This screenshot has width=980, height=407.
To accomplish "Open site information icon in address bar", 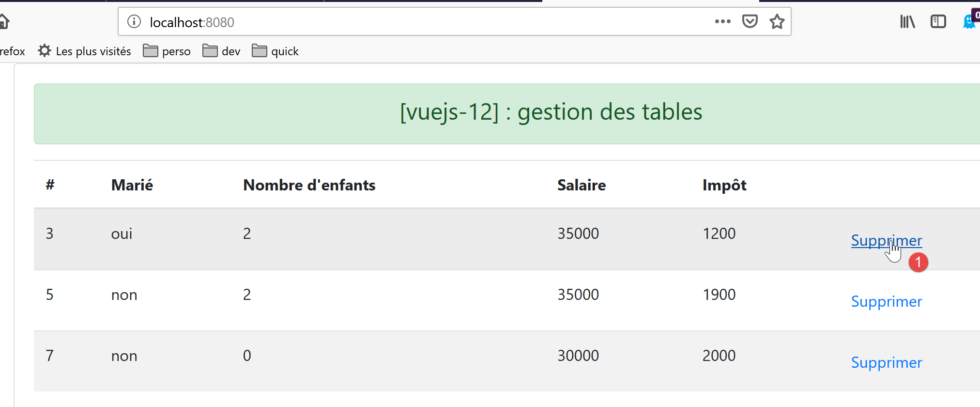I will pos(134,22).
